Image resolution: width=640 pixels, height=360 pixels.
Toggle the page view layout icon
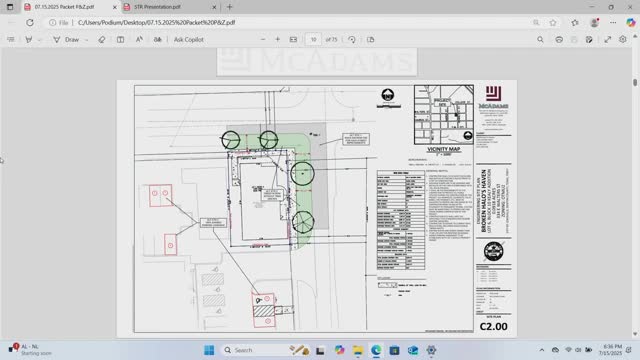[120, 40]
